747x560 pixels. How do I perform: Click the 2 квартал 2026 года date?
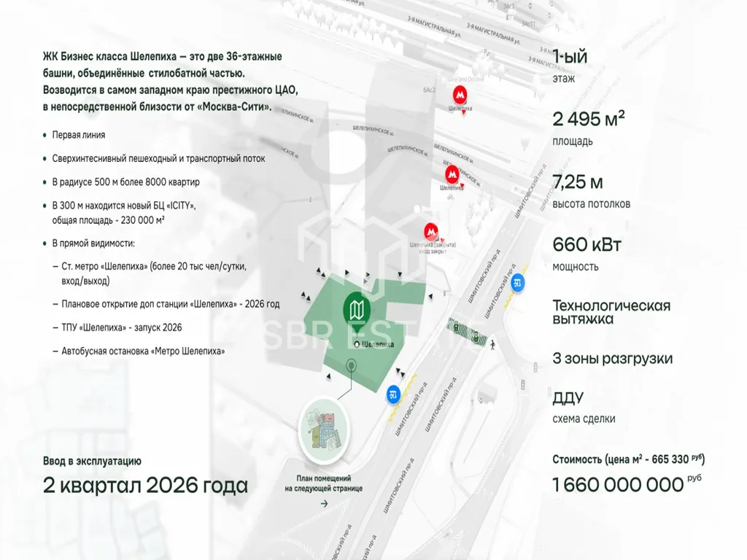[x=145, y=485]
